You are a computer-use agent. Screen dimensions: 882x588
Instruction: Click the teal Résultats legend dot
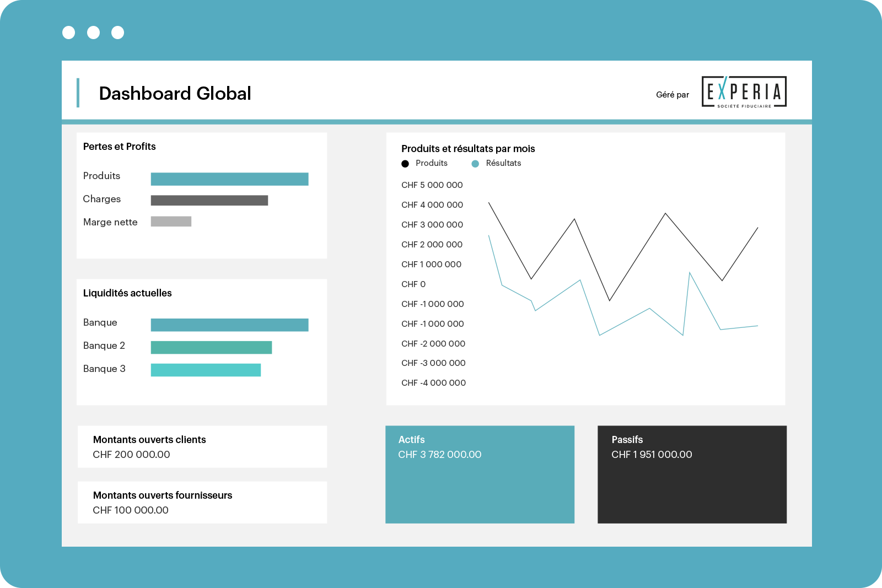coord(475,164)
